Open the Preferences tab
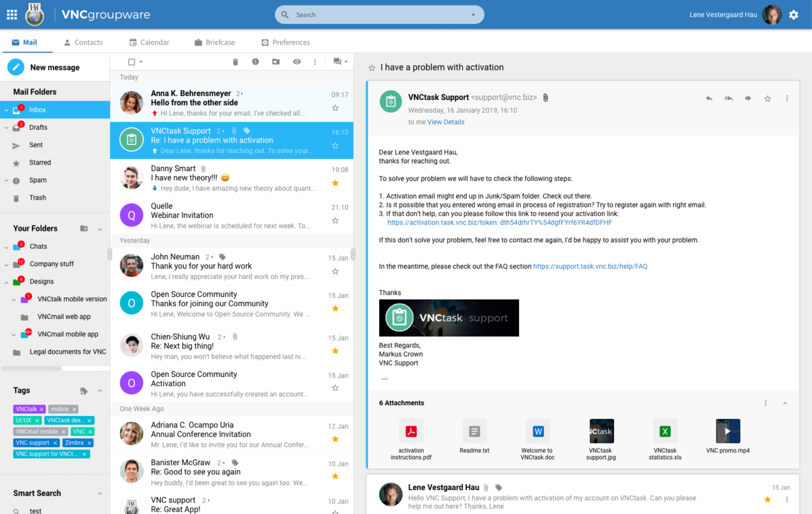The image size is (812, 514). coord(285,43)
